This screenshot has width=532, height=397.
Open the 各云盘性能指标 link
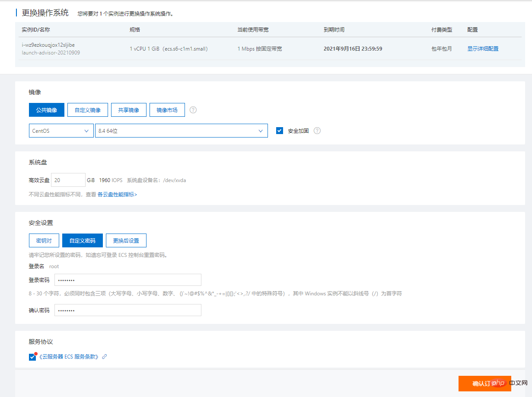(x=117, y=195)
